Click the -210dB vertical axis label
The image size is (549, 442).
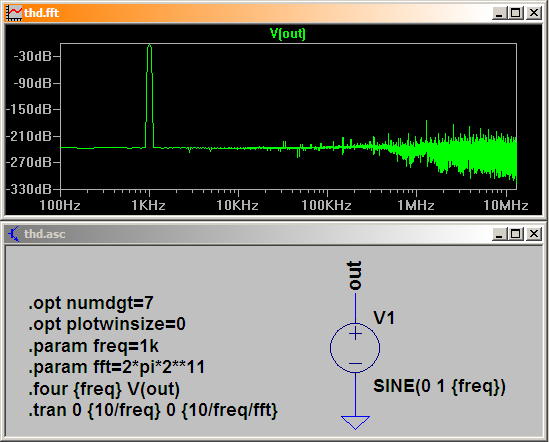pos(29,136)
